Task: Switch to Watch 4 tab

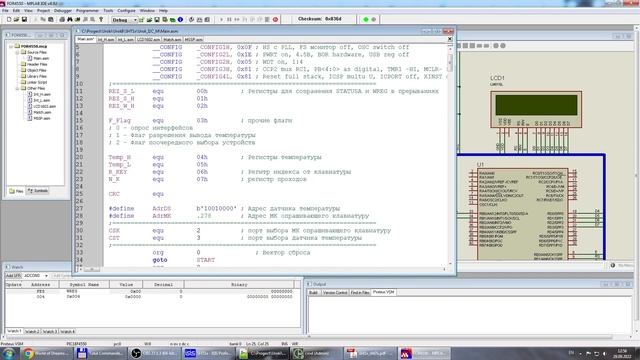Action: point(67,331)
